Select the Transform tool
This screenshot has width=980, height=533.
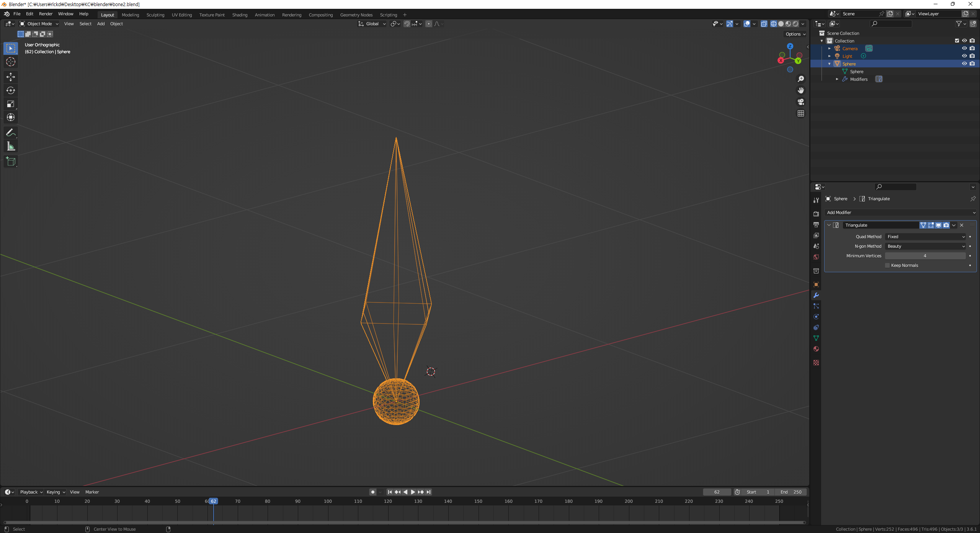11,117
